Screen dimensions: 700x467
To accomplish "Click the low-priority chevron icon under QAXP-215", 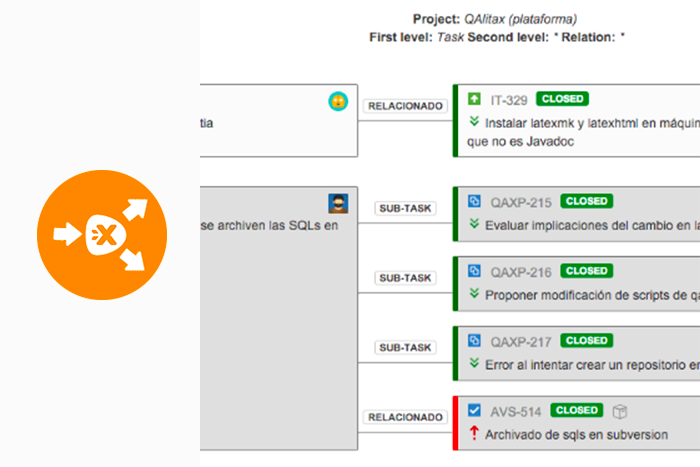I will pyautogui.click(x=475, y=225).
